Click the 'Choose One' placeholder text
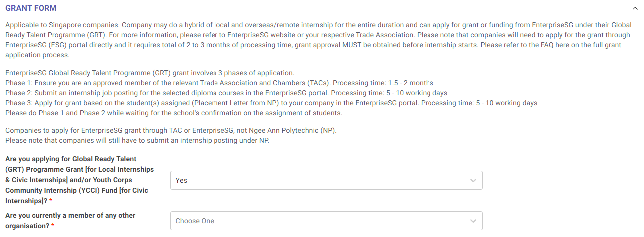Screen dimensions: 644x237 coord(195,221)
